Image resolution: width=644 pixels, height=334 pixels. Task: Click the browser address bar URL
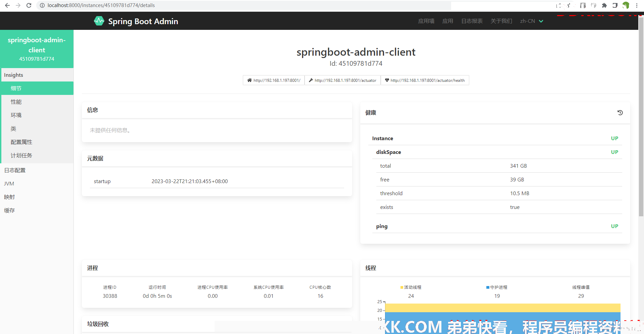point(101,5)
